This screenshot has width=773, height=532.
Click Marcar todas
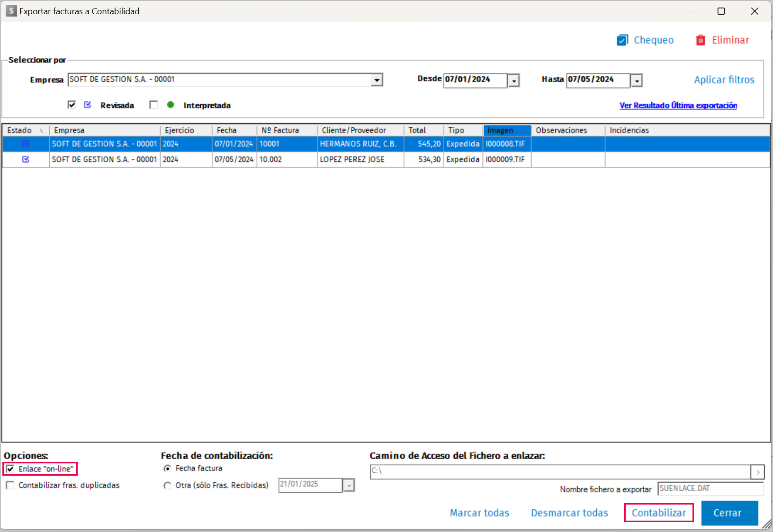point(480,513)
